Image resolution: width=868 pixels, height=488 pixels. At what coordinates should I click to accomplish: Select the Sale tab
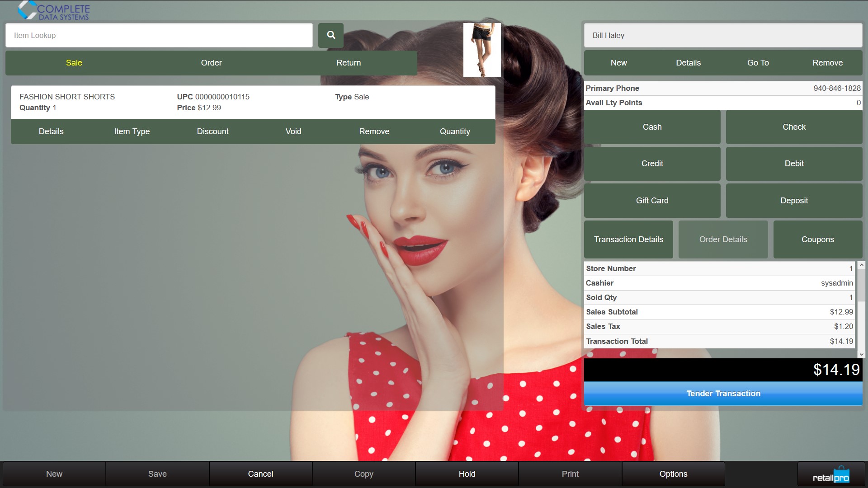coord(74,63)
